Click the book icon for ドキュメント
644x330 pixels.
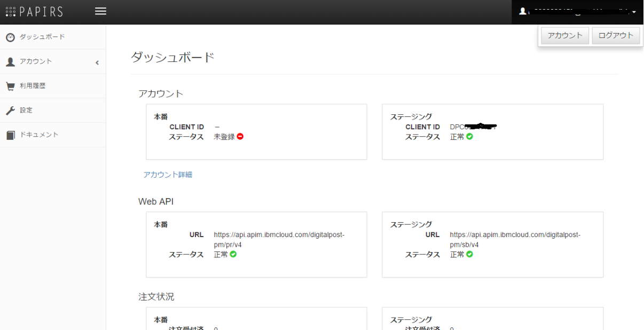[10, 135]
